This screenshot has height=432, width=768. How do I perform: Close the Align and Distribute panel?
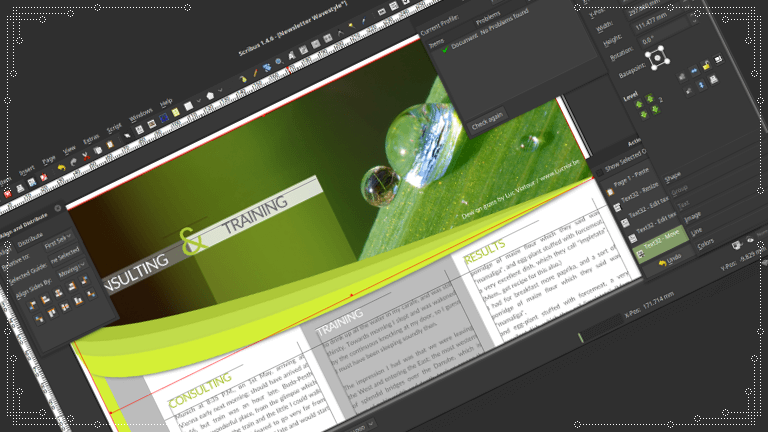(x=58, y=208)
